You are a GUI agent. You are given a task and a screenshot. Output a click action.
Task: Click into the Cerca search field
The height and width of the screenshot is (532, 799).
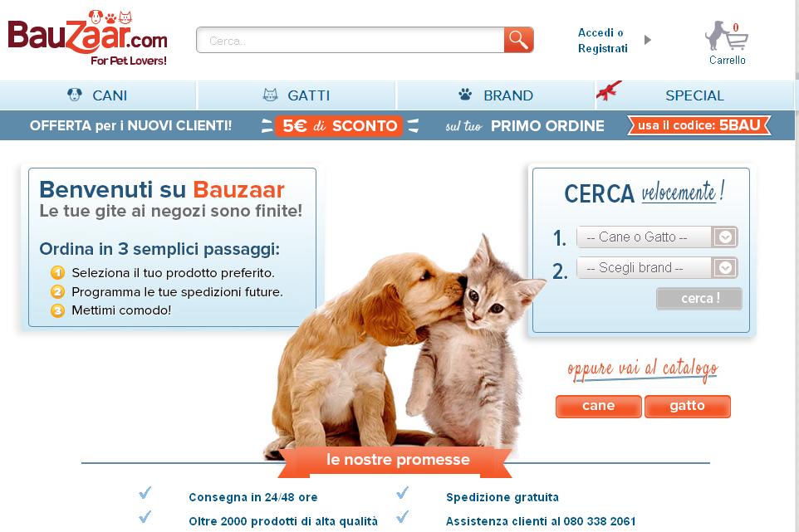coord(350,40)
